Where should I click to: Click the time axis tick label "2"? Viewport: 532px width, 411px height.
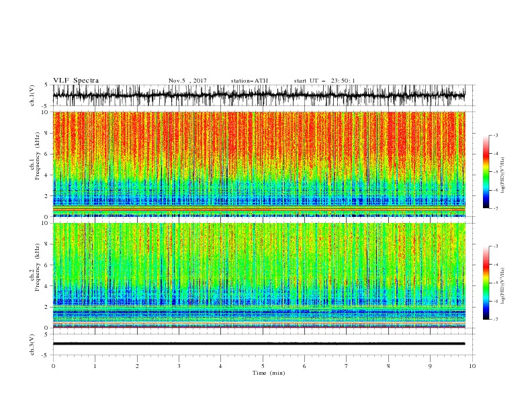tap(137, 366)
